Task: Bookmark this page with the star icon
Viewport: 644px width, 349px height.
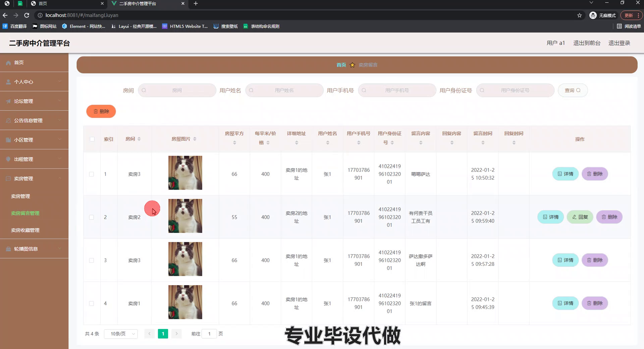Action: (x=579, y=15)
